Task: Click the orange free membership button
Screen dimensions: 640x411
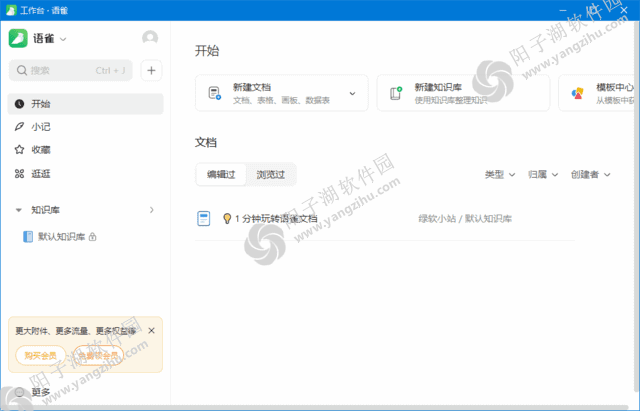Action: click(x=98, y=355)
